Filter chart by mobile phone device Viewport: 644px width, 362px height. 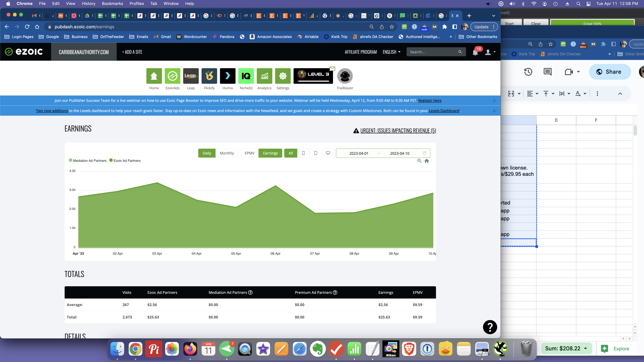point(303,153)
